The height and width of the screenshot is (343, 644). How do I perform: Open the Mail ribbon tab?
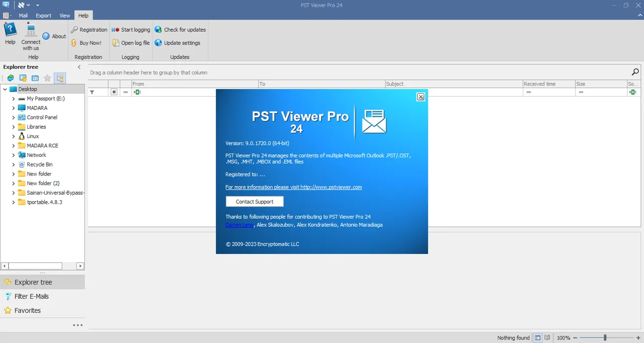[23, 16]
